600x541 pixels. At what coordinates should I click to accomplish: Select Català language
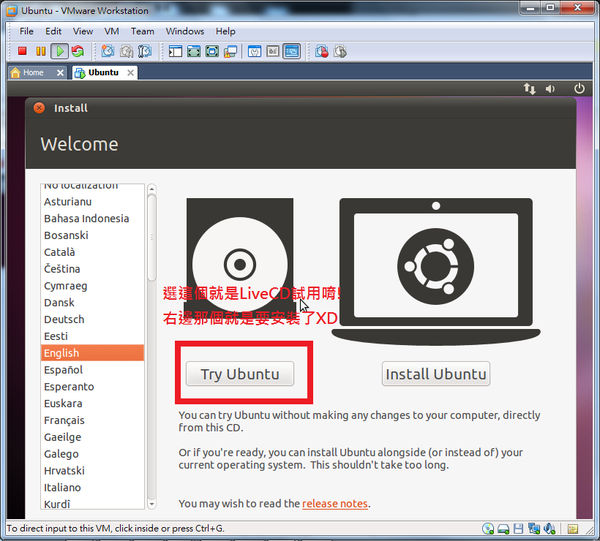point(92,252)
